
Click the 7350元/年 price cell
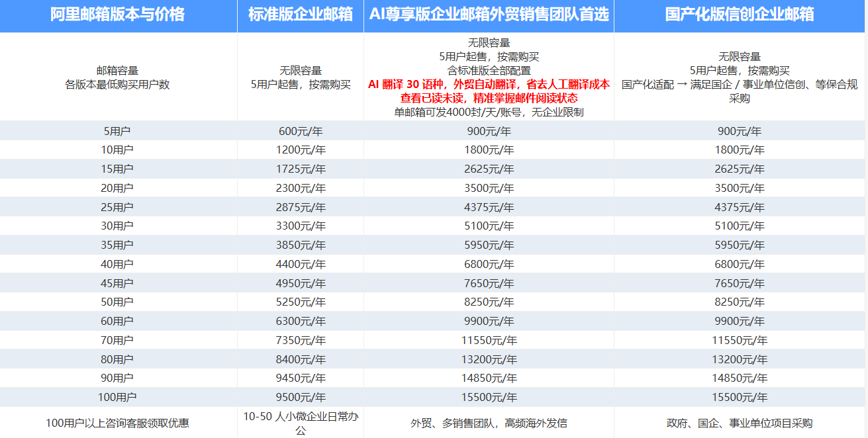click(x=301, y=341)
